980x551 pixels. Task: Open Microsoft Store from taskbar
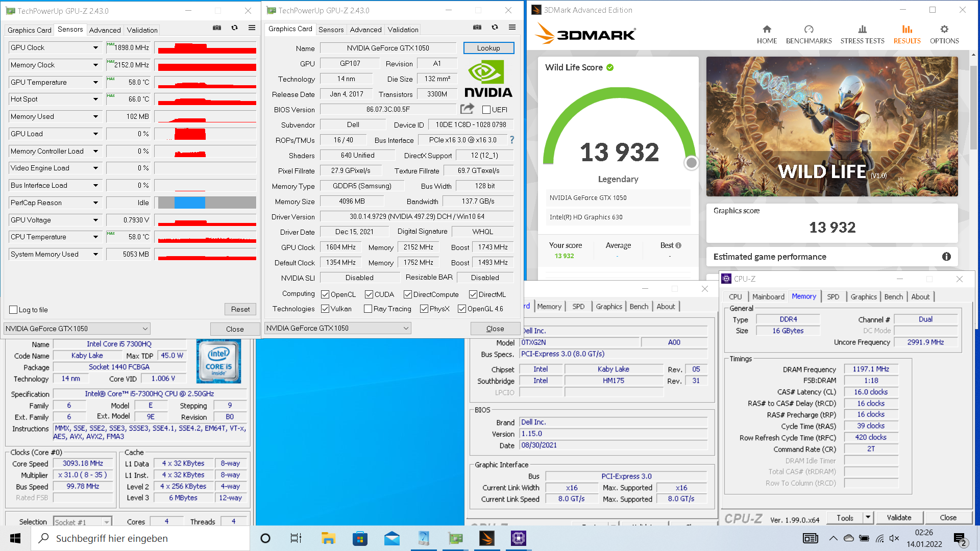(360, 538)
